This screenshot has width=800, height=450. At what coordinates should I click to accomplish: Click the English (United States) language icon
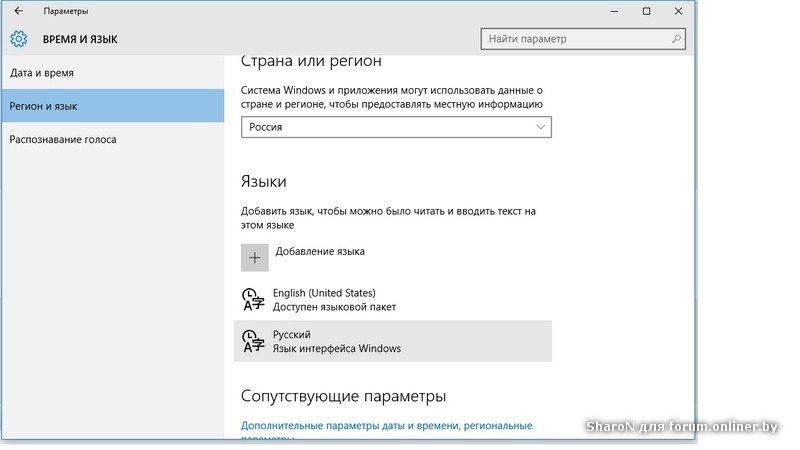coord(253,299)
